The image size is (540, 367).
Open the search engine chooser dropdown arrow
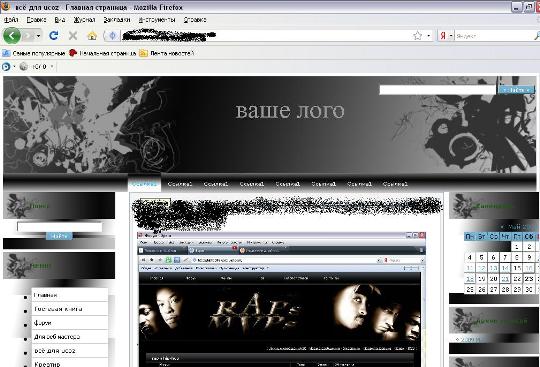[450, 36]
